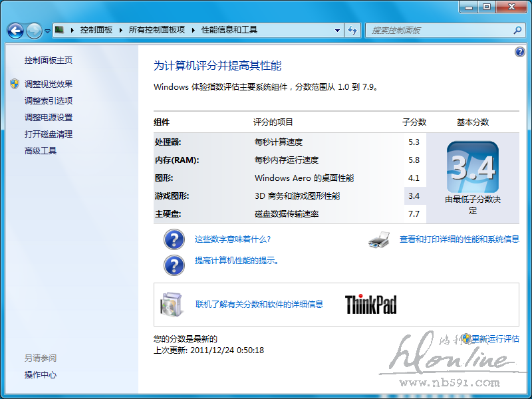Viewport: 532px width, 399px height.
Task: Click the 3.4 base score badge
Action: (x=472, y=167)
